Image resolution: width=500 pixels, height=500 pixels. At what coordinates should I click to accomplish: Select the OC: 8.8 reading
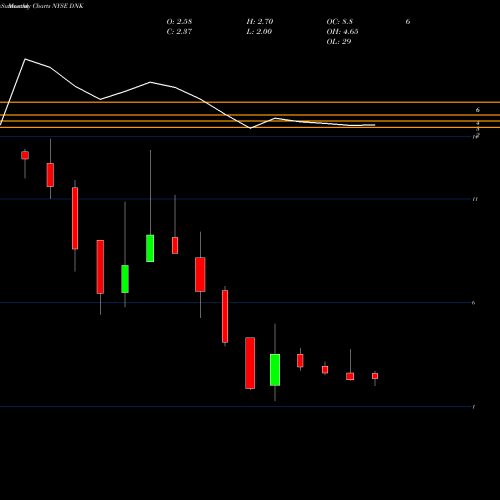[x=340, y=22]
